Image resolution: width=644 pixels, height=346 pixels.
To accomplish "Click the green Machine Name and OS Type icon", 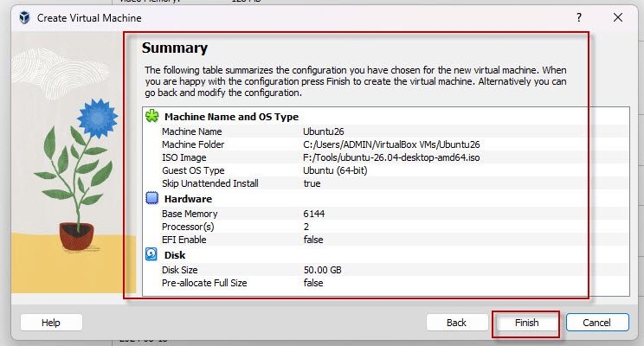I will point(152,116).
